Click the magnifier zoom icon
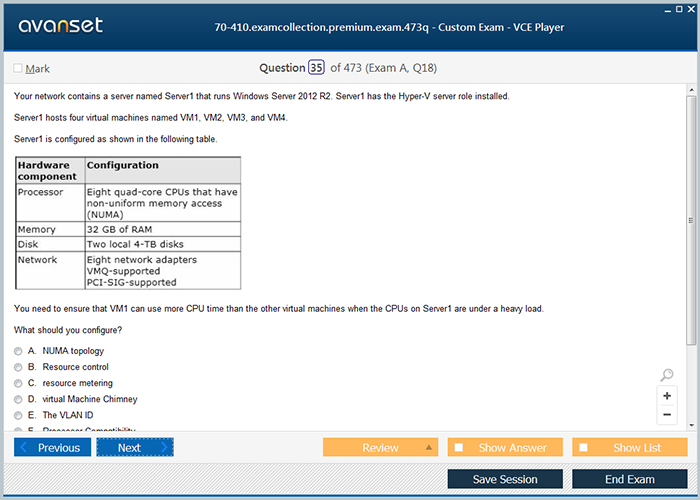 coord(667,375)
